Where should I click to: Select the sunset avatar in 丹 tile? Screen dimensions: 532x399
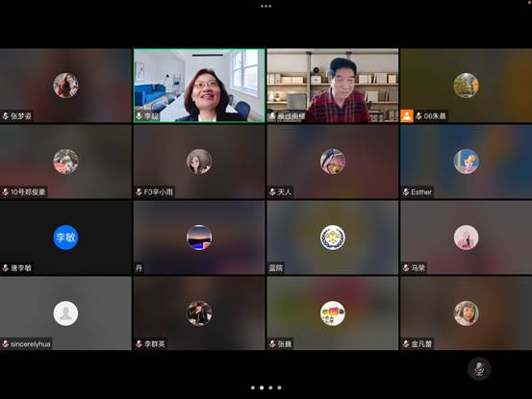coord(199,237)
